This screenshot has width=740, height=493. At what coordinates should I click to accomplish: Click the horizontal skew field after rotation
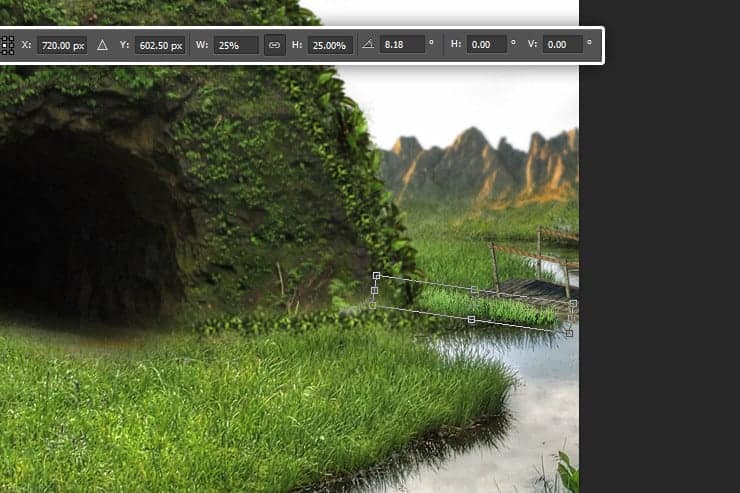486,45
